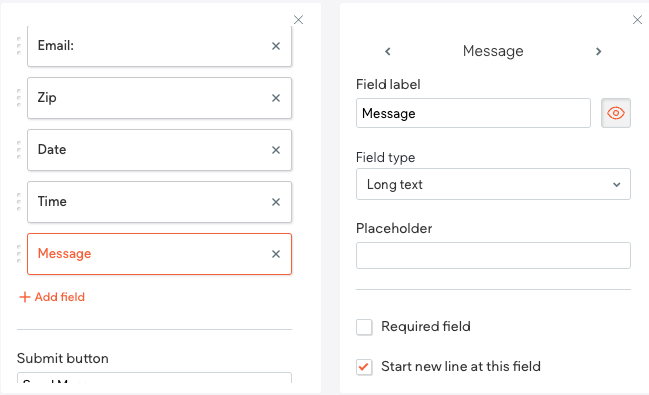Enable the Required field checkbox
The width and height of the screenshot is (649, 395).
pos(364,327)
